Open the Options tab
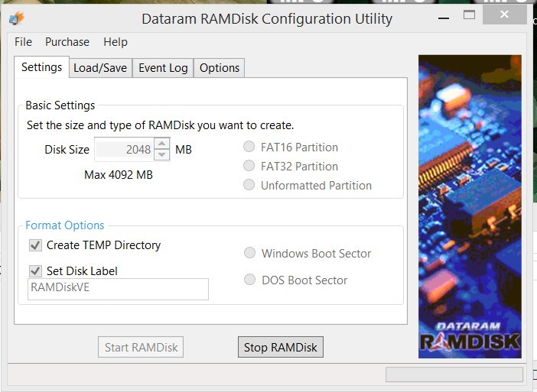 coord(220,68)
